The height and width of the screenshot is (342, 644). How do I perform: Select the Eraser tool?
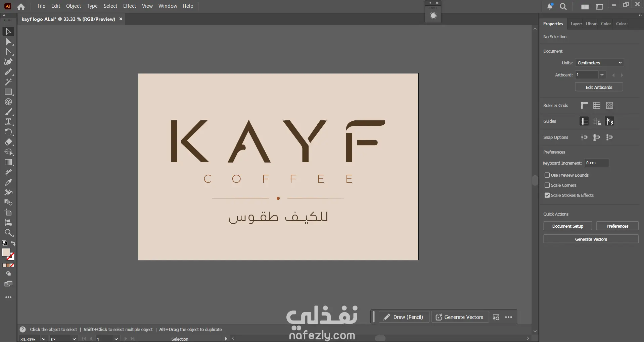pos(8,142)
